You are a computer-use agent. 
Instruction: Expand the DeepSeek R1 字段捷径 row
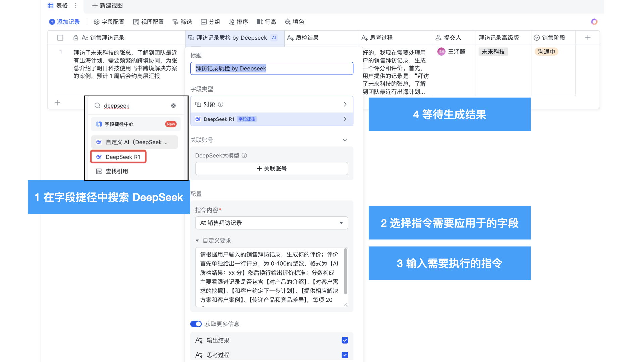pyautogui.click(x=271, y=119)
